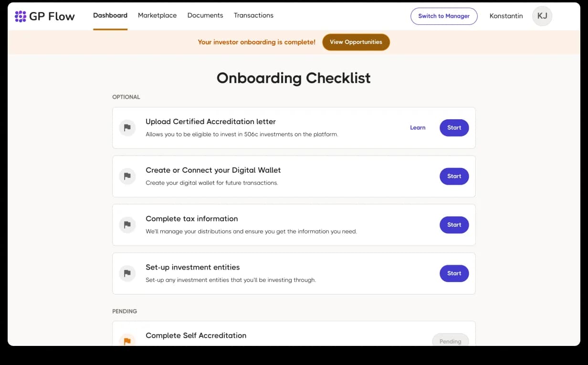Click flag icon beside Set-up investment entities
This screenshot has height=365, width=588.
(x=127, y=273)
